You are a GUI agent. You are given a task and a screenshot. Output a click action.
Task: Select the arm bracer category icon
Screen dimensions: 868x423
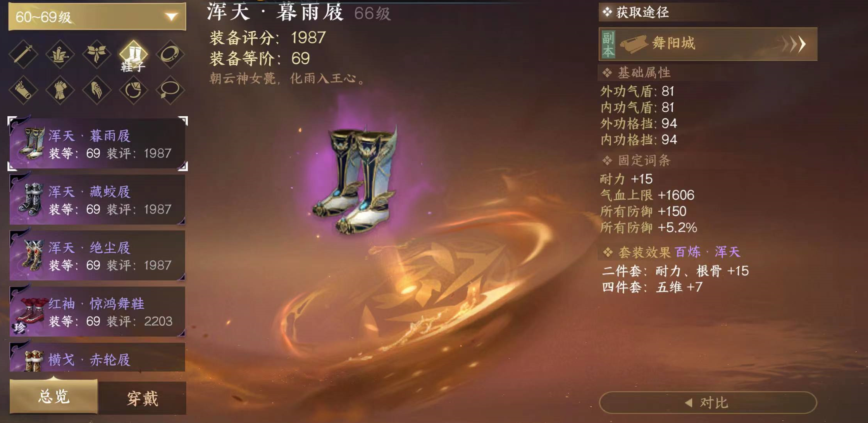pos(23,90)
